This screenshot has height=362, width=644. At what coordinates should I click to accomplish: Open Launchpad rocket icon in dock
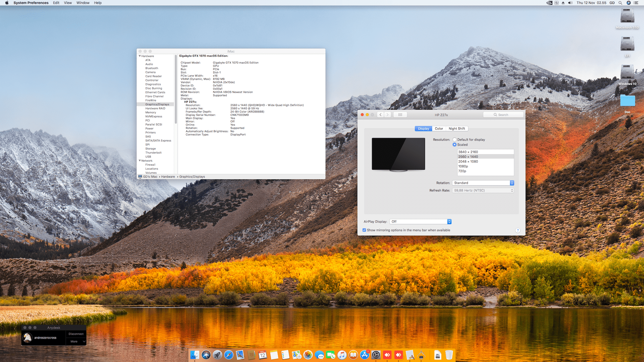click(217, 355)
